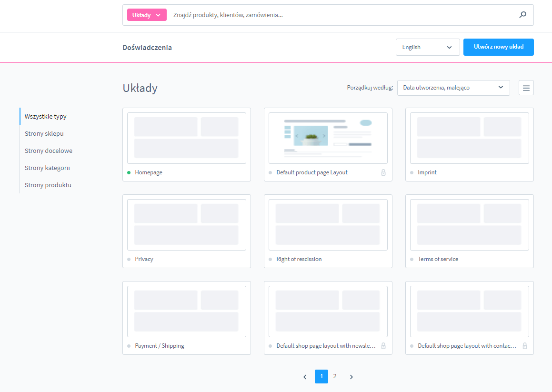Screen dimensions: 552x392
Task: Open the Homepage layout
Action: tap(186, 138)
